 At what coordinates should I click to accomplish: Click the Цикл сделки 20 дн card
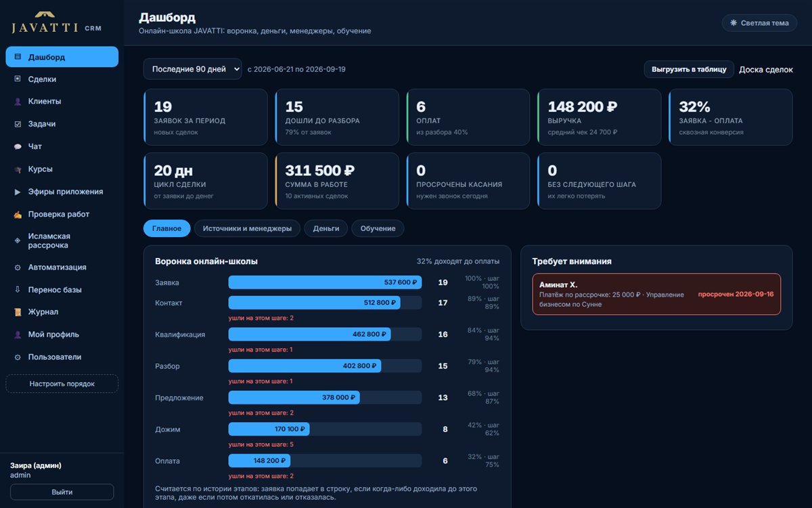pyautogui.click(x=206, y=181)
